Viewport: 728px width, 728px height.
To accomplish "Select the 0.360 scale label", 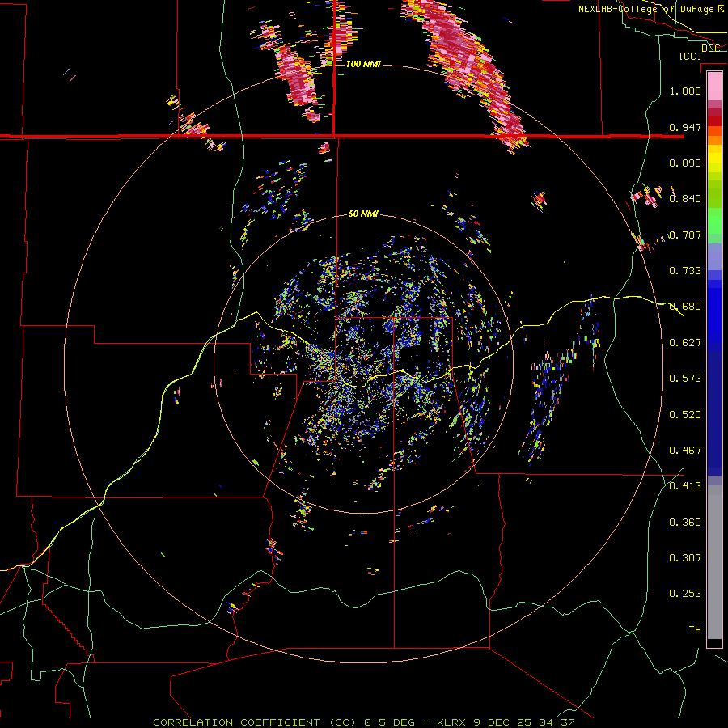I will click(685, 523).
